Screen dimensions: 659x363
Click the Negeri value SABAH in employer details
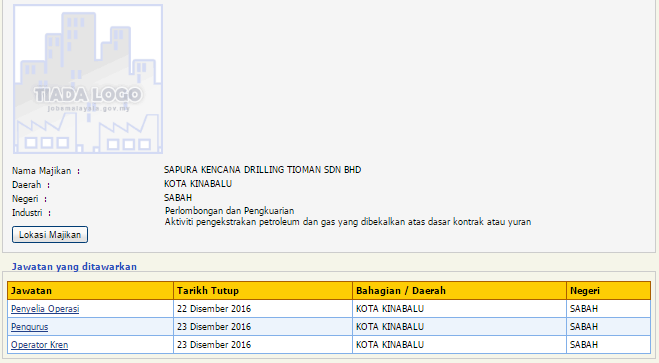pyautogui.click(x=178, y=197)
